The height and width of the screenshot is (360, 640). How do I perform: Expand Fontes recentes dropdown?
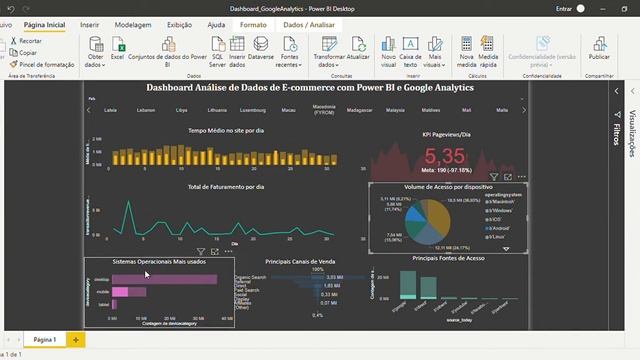289,52
